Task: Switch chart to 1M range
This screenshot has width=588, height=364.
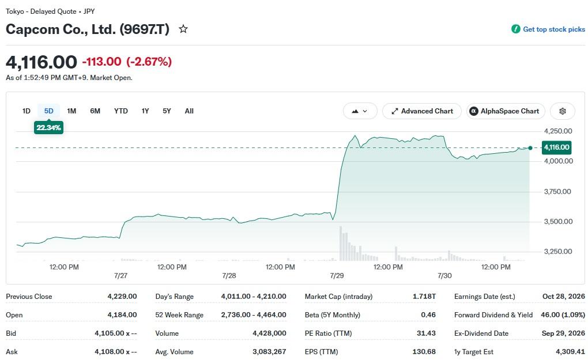Action: 71,111
